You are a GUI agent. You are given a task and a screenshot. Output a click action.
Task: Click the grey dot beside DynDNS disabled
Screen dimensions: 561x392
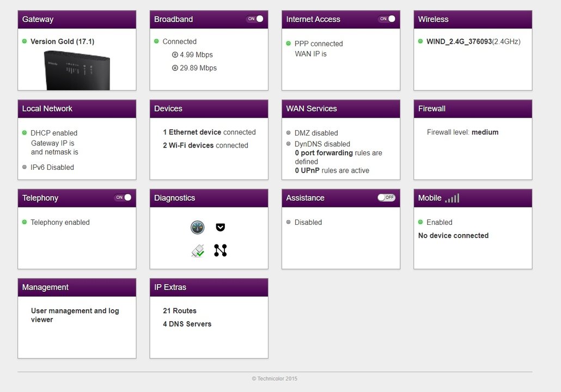coord(288,144)
